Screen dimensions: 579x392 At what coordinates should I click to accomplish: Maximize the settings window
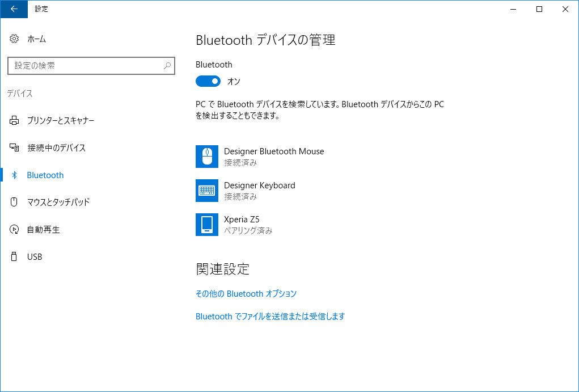click(539, 9)
